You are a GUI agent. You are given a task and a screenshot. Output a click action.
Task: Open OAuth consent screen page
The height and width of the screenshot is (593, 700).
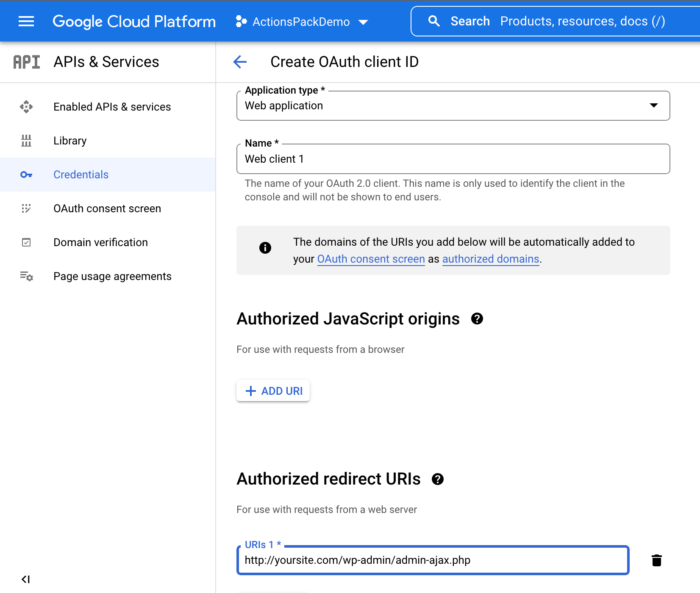108,208
